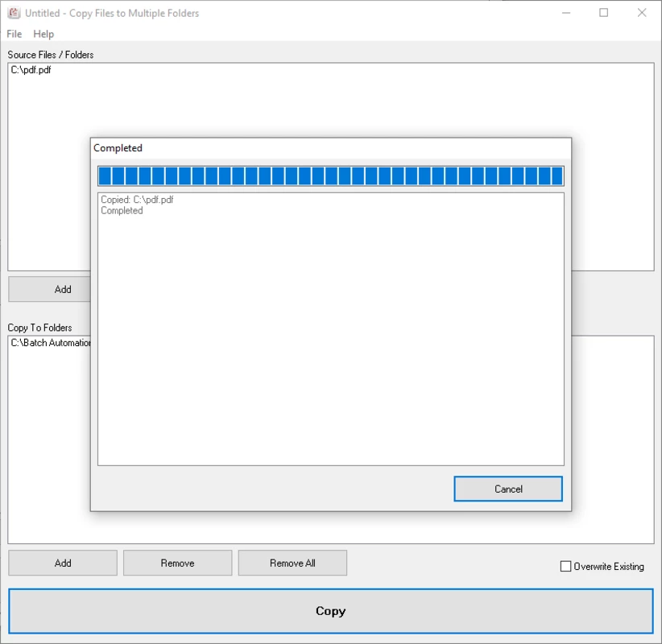Screen dimensions: 662x644
Task: Select C:\Batch Automation folder entry
Action: [51, 343]
